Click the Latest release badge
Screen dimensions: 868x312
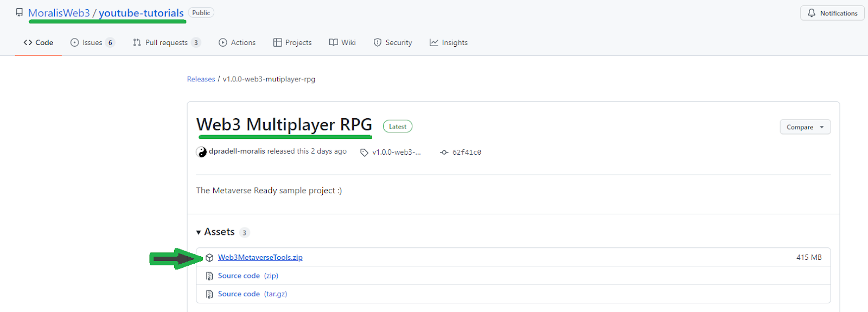pyautogui.click(x=398, y=126)
